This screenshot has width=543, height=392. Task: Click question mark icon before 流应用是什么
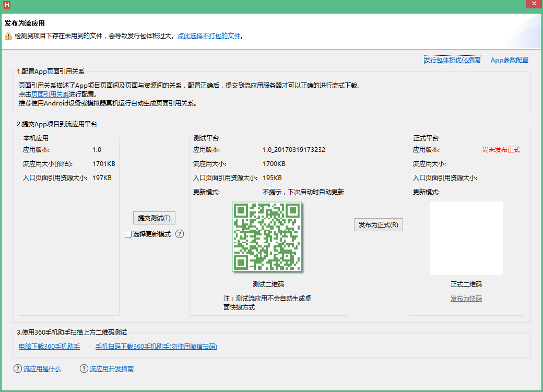(x=18, y=369)
